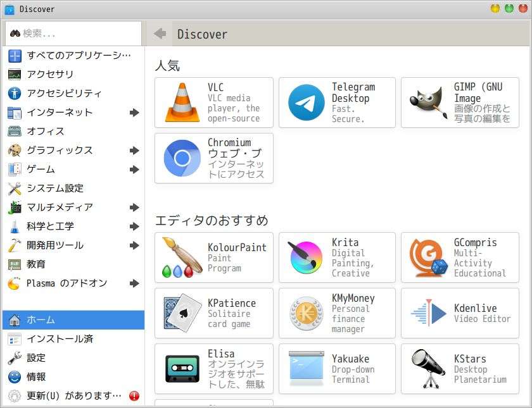The width and height of the screenshot is (532, 408).
Task: Click the インストール済 list icon
Action: point(15,339)
